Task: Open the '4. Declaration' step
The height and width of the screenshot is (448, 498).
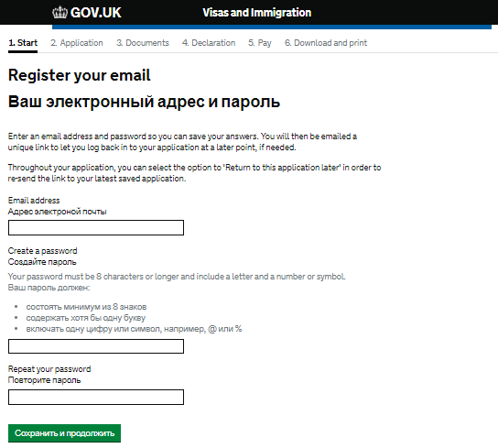Action: coord(209,43)
